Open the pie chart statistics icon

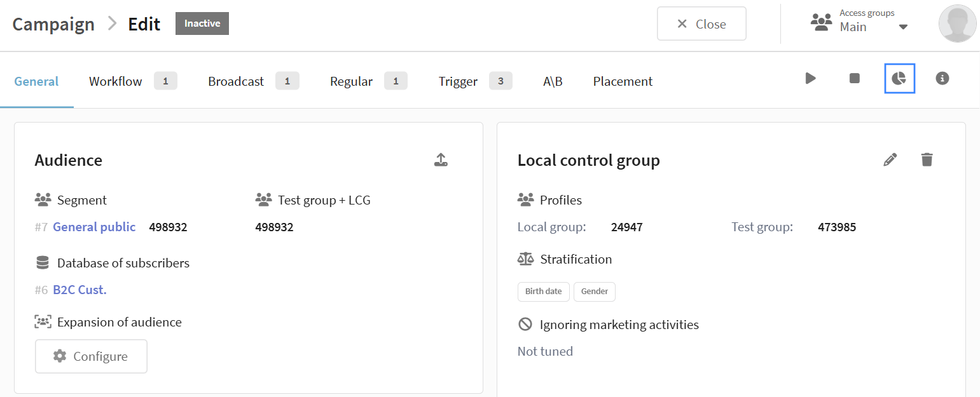coord(899,79)
